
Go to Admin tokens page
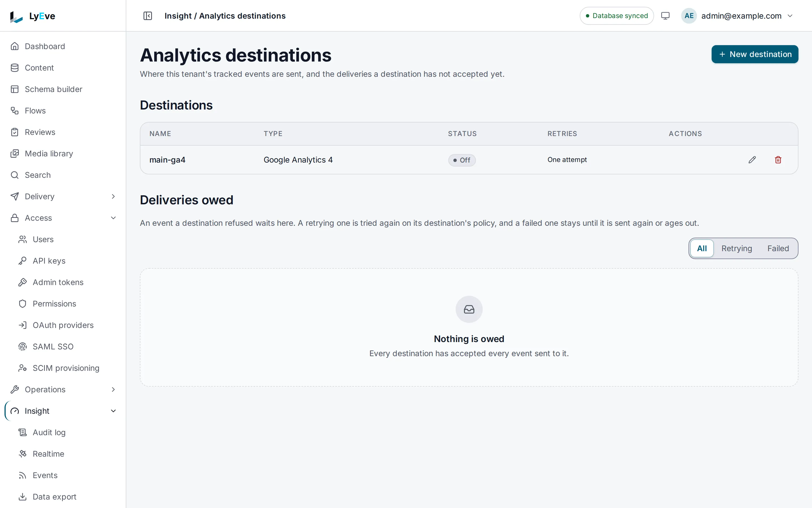pyautogui.click(x=63, y=282)
